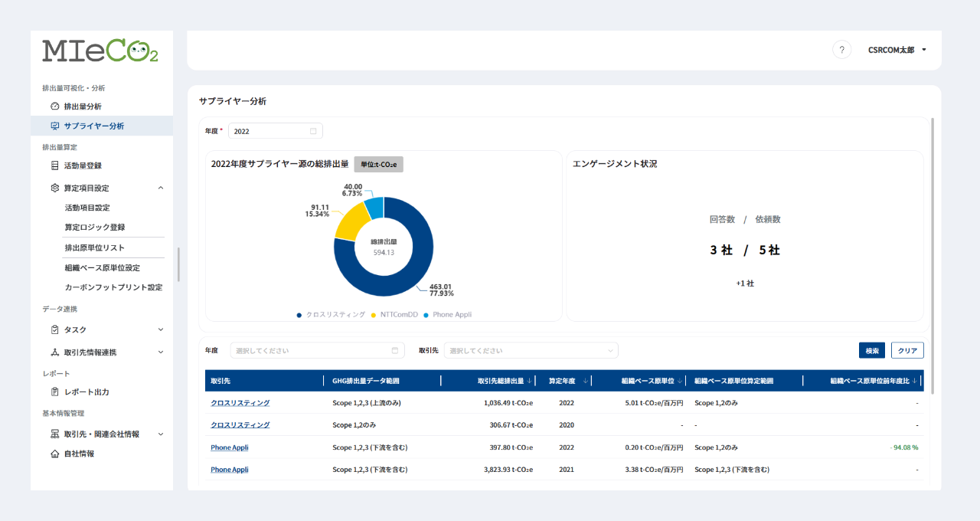Click the 取引先・関連会社情報 building icon
Image resolution: width=980 pixels, height=521 pixels.
pos(54,434)
